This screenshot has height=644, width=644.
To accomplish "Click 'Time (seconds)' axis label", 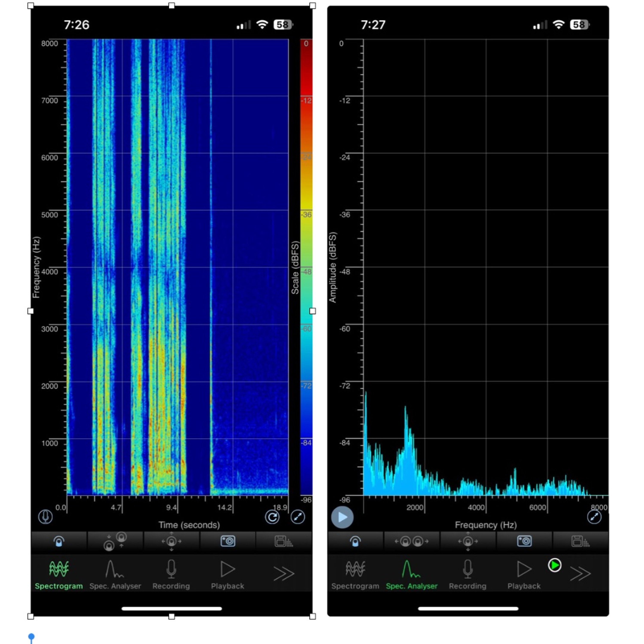I will tap(189, 525).
